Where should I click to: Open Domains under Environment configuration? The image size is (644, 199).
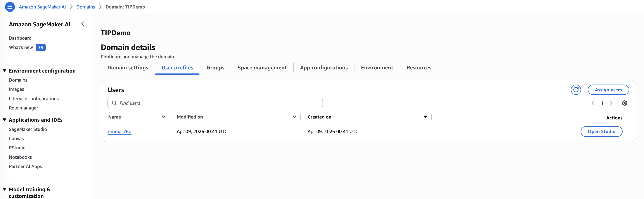[x=18, y=80]
